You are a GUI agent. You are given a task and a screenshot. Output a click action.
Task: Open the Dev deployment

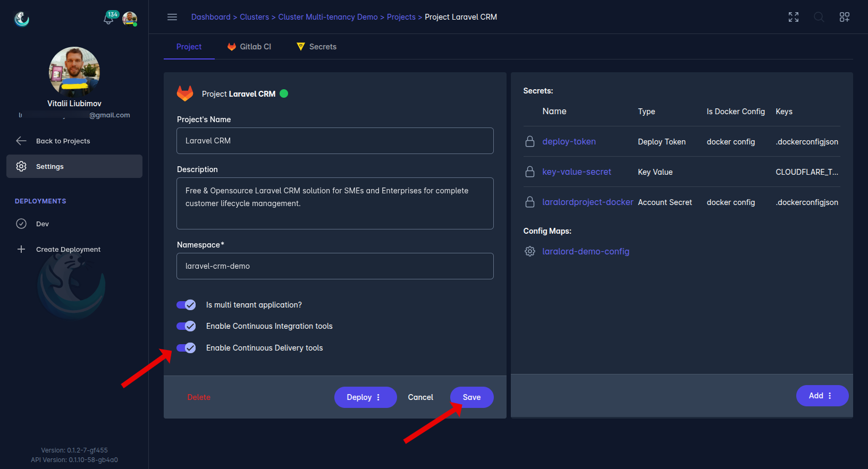pyautogui.click(x=74, y=224)
